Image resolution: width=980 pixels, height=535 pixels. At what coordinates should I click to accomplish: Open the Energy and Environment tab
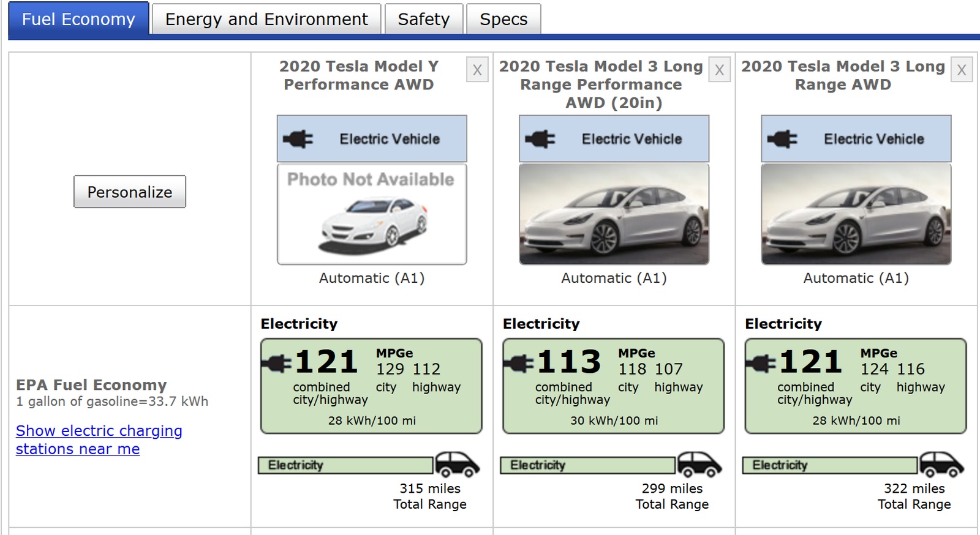tap(266, 19)
